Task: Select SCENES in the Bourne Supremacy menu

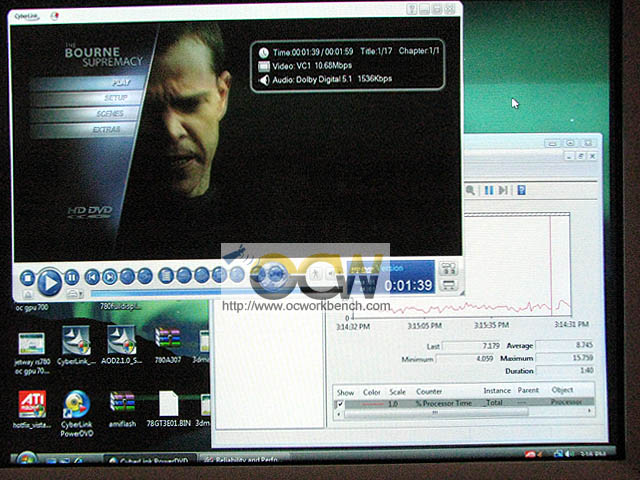Action: (x=85, y=113)
